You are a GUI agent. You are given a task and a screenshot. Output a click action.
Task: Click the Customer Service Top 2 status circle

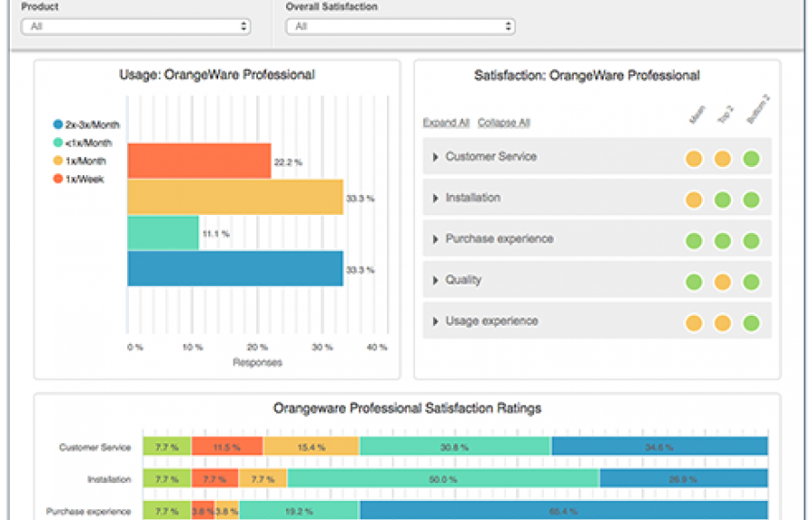[x=723, y=159]
